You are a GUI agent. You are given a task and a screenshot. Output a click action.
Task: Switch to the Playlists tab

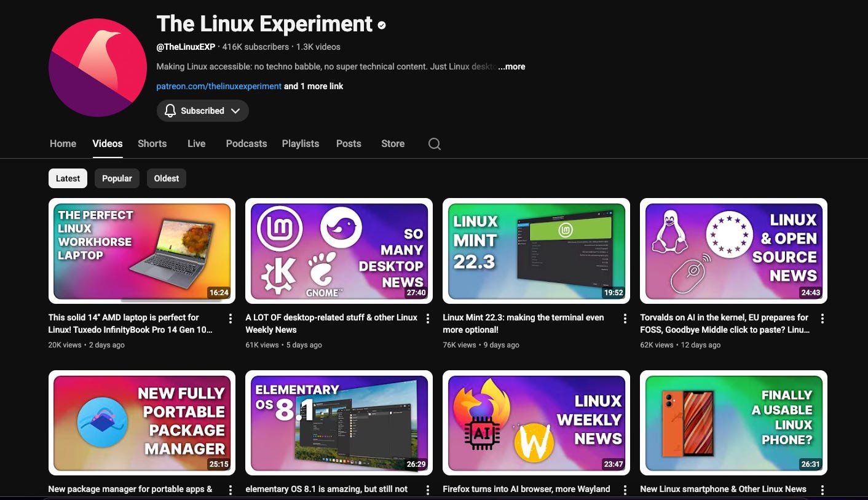coord(301,143)
